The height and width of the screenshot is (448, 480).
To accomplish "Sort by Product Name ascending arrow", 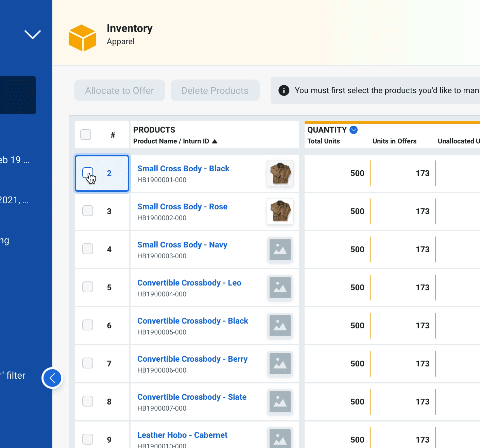I will coord(215,141).
